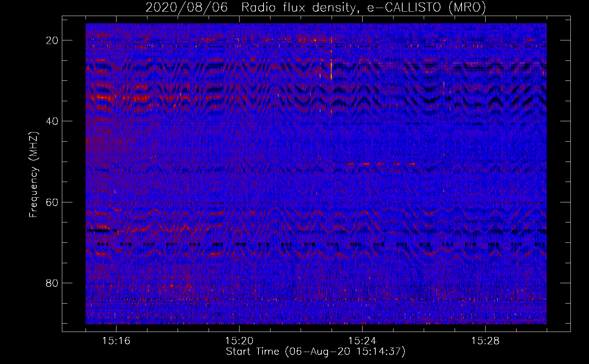Click the time tick label '15:28'

point(485,341)
